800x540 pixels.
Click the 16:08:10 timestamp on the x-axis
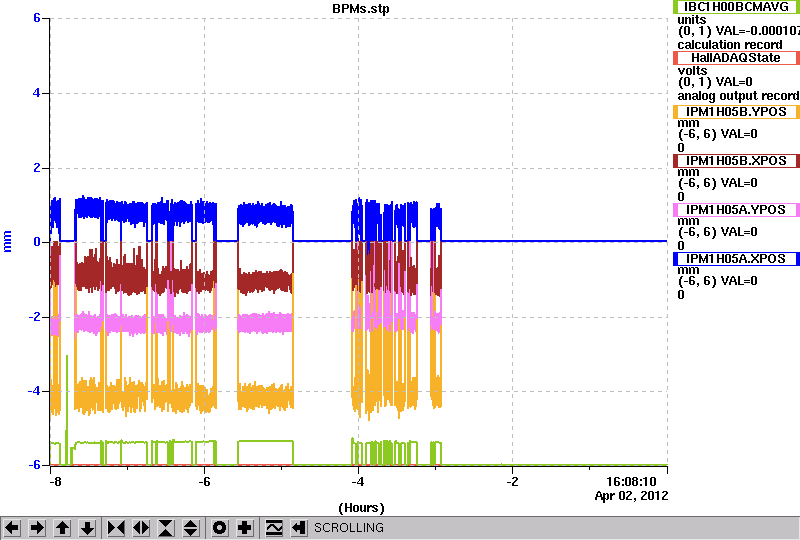[x=631, y=482]
